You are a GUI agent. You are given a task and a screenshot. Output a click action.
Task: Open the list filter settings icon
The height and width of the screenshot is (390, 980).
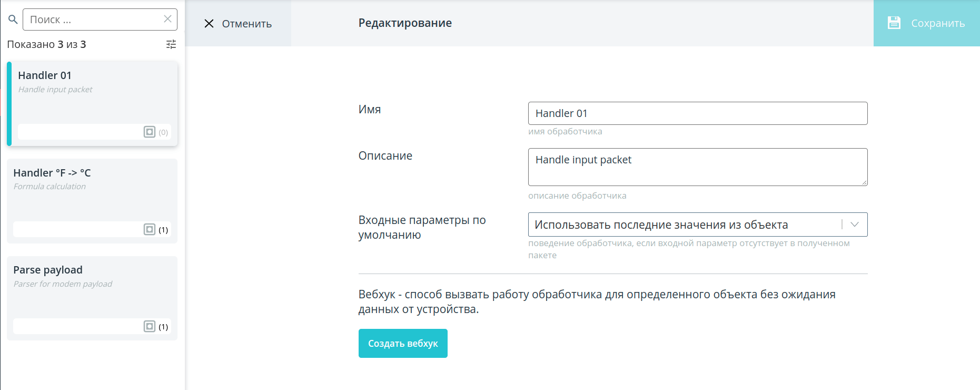[171, 44]
